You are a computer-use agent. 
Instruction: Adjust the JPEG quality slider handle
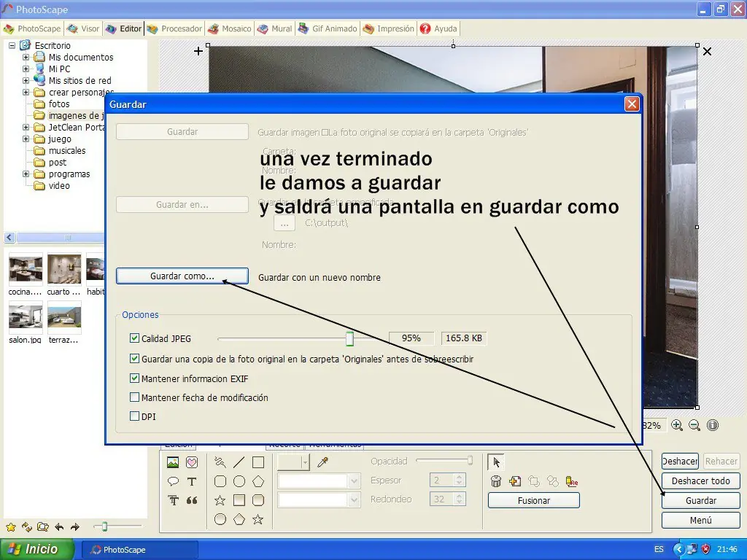pyautogui.click(x=349, y=338)
